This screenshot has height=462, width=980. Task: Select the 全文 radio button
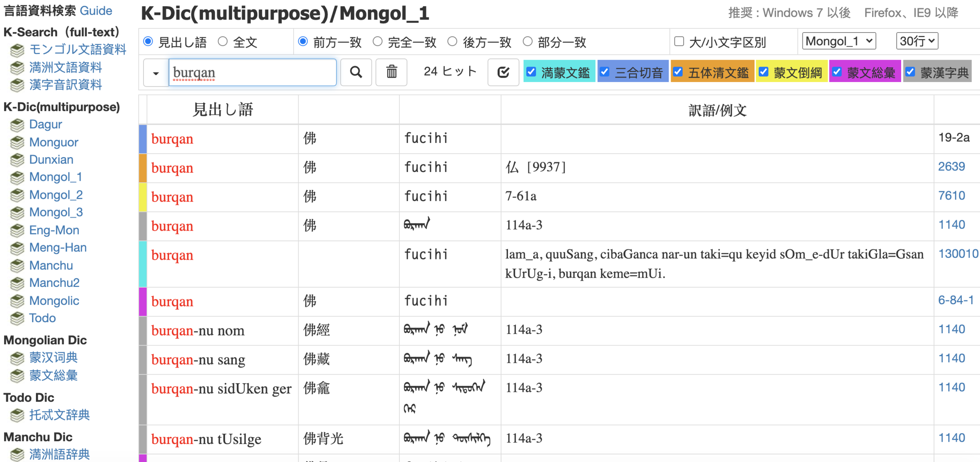point(223,41)
